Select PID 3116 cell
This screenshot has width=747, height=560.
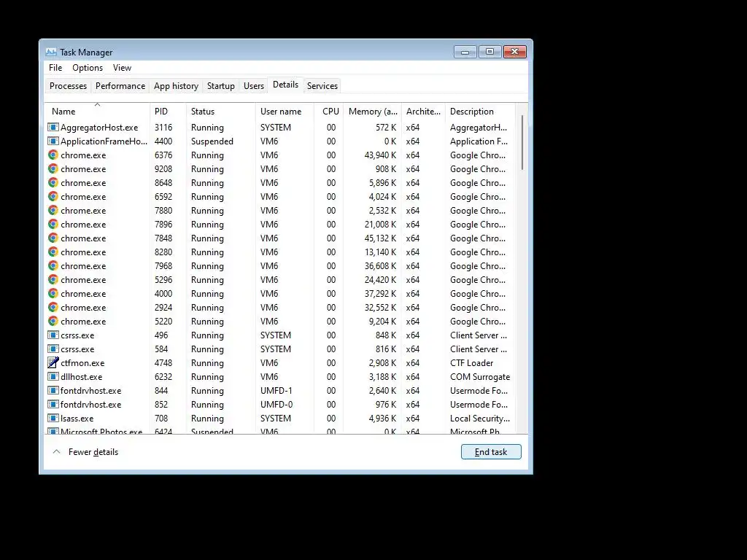(163, 127)
